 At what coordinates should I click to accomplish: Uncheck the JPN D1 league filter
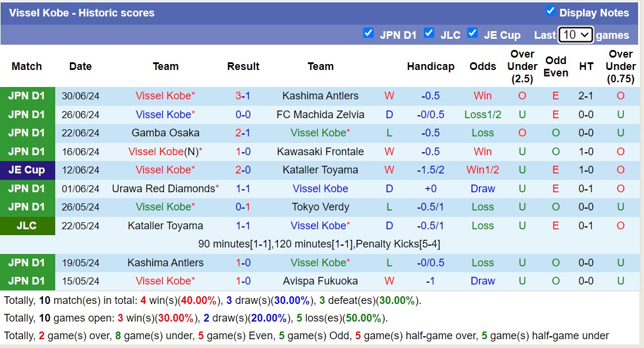point(368,33)
